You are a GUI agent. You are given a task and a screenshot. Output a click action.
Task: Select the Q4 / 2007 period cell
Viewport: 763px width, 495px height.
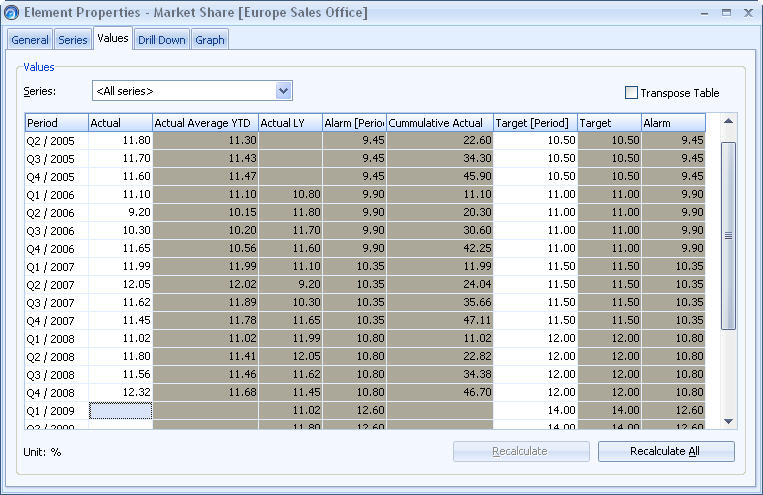56,321
